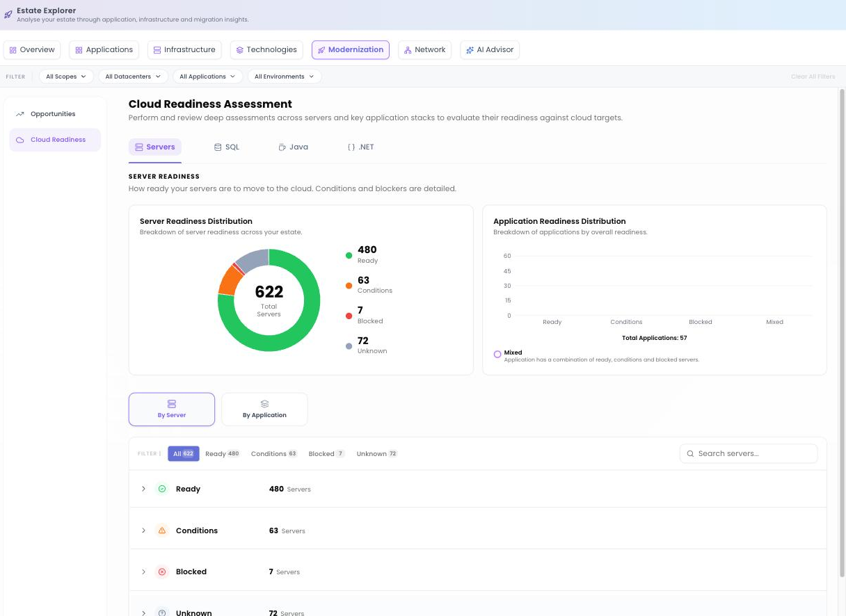Click the orange Conditions legend dot
This screenshot has height=616, width=846.
(349, 286)
